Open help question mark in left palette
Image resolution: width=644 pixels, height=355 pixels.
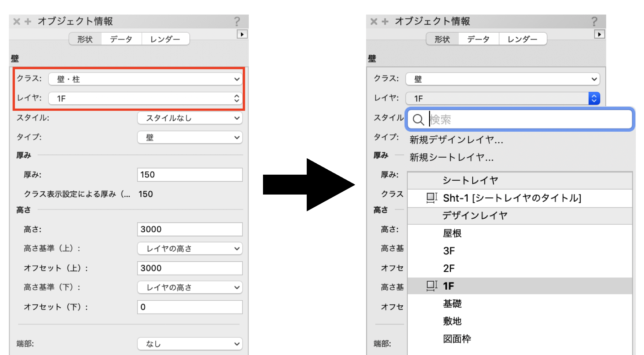[237, 22]
